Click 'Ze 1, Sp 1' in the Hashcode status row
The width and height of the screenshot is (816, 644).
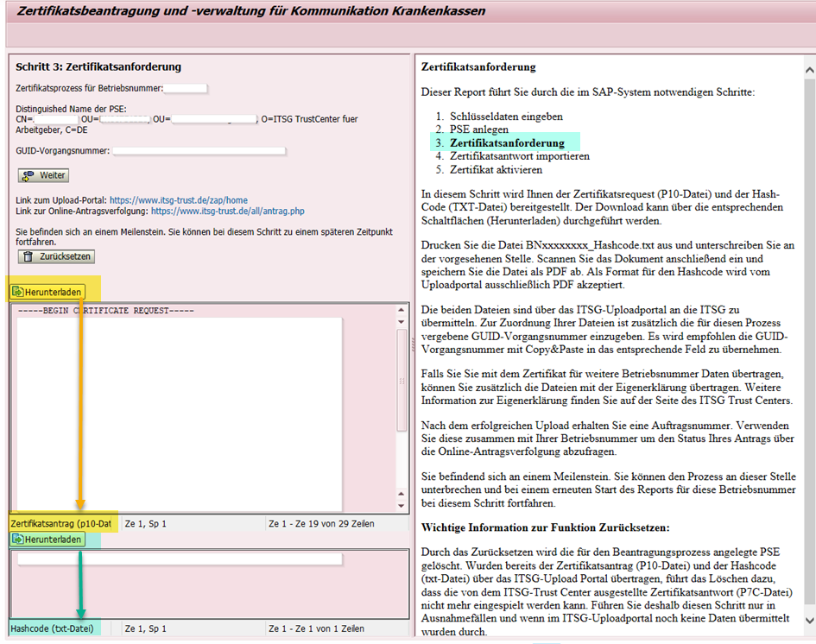[x=146, y=628]
